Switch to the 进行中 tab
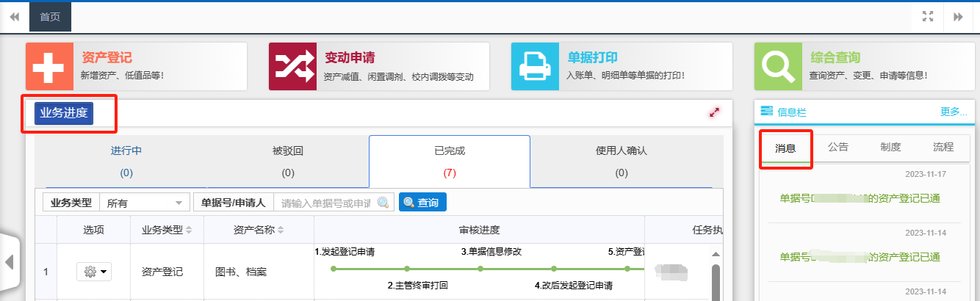Screen dimensions: 980x301 coord(126,160)
